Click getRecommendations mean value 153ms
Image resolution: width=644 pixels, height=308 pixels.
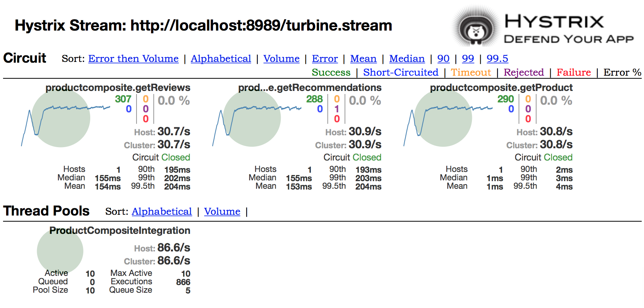tap(299, 186)
